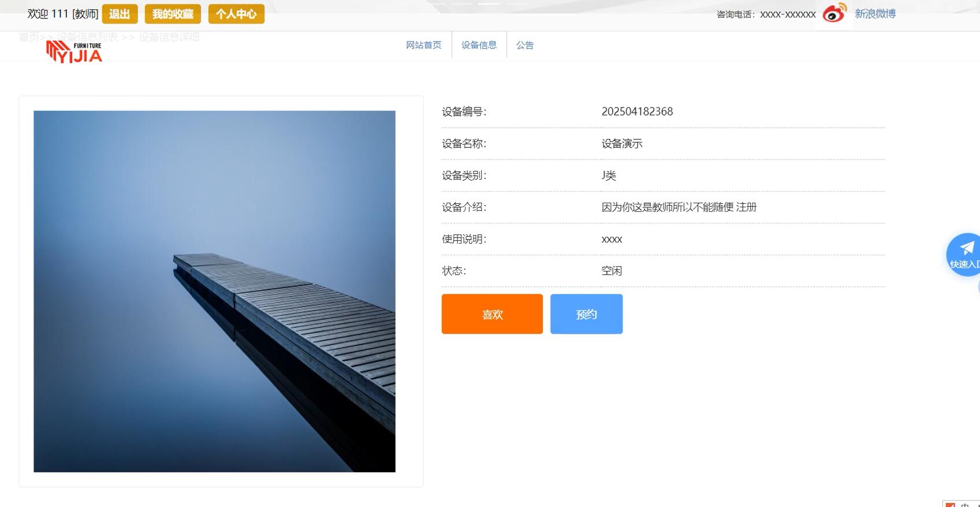The width and height of the screenshot is (980, 507).
Task: Click the device name 设备演示
Action: [622, 144]
